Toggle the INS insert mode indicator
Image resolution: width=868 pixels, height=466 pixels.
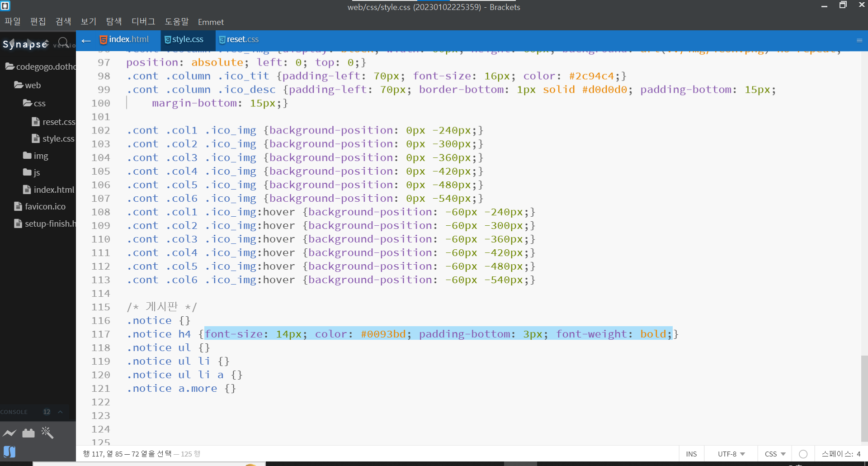pyautogui.click(x=691, y=454)
